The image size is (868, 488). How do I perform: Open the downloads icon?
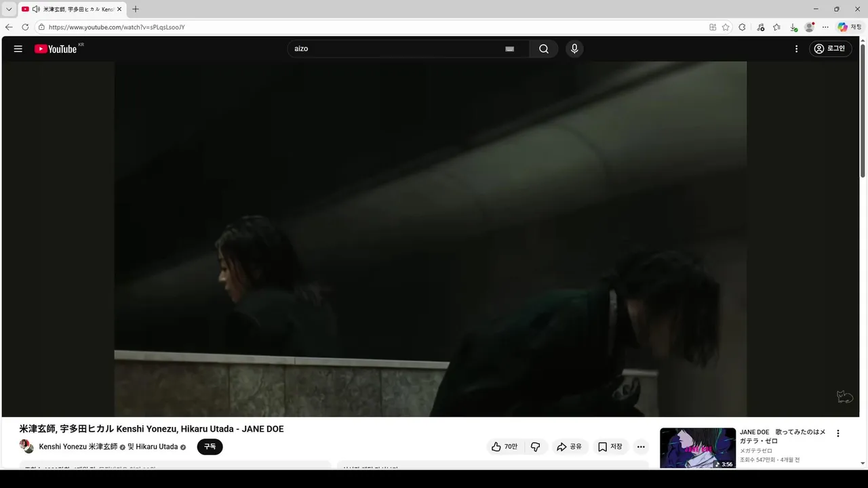point(793,27)
